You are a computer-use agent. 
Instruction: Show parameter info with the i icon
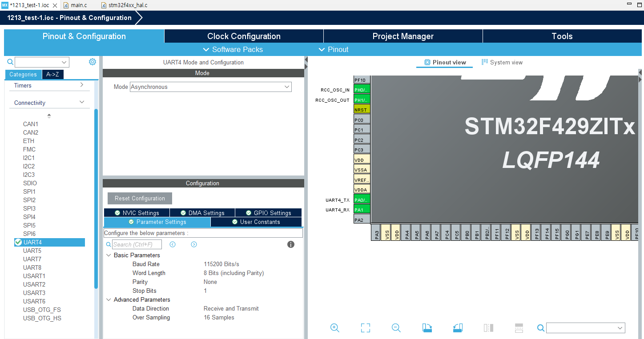[x=291, y=244]
